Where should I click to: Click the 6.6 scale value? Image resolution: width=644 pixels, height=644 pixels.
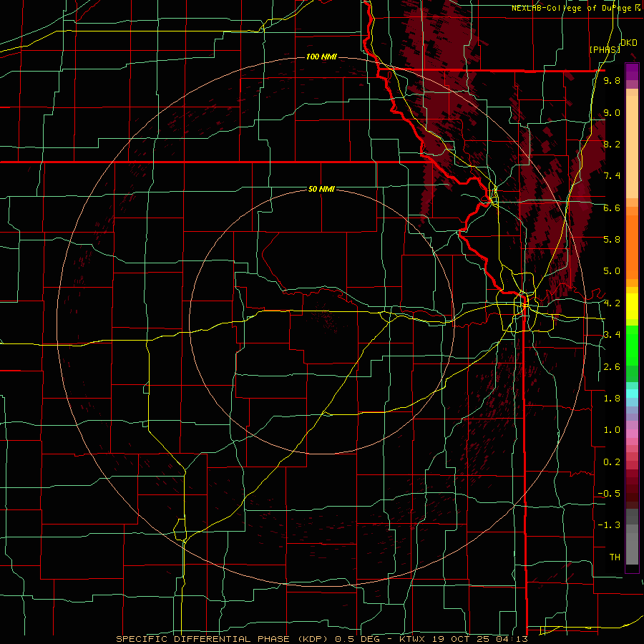(x=612, y=208)
